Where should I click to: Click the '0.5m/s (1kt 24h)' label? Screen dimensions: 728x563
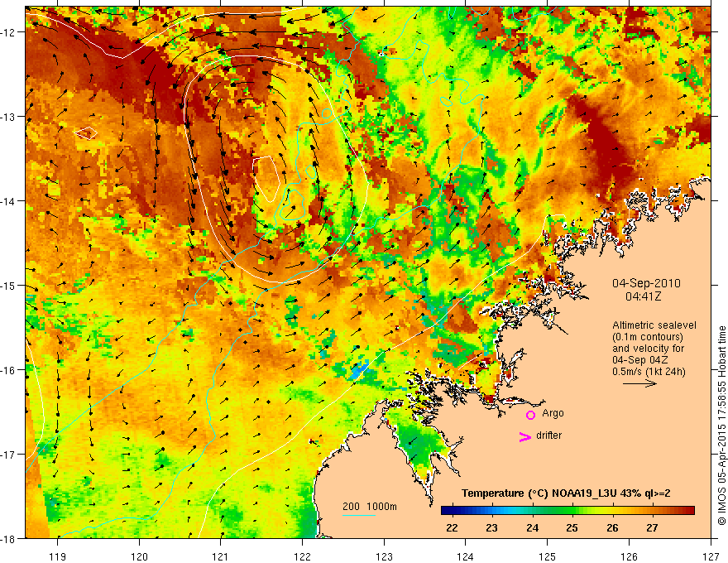(x=649, y=372)
